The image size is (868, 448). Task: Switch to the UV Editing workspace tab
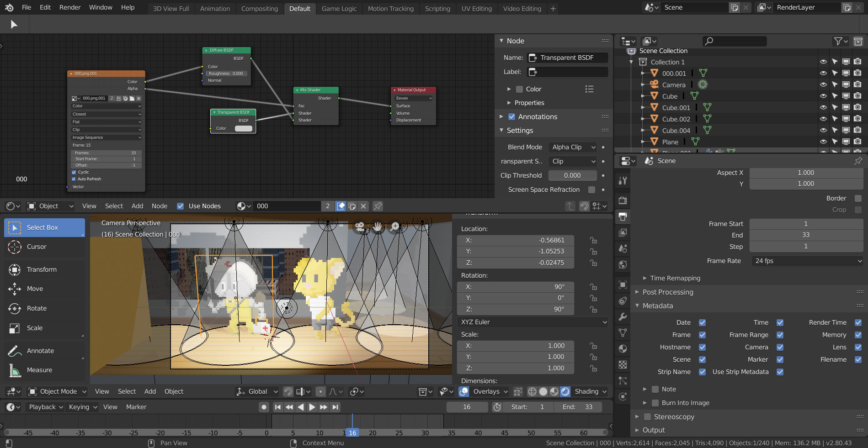[477, 9]
